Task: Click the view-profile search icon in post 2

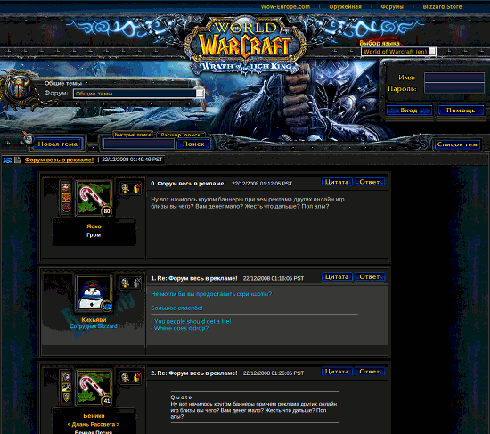Action: click(125, 378)
